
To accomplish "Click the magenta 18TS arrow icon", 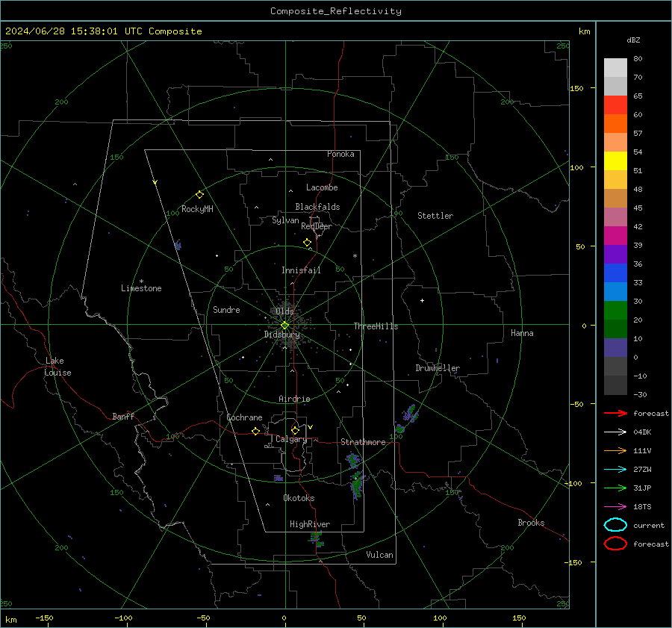I will (615, 507).
